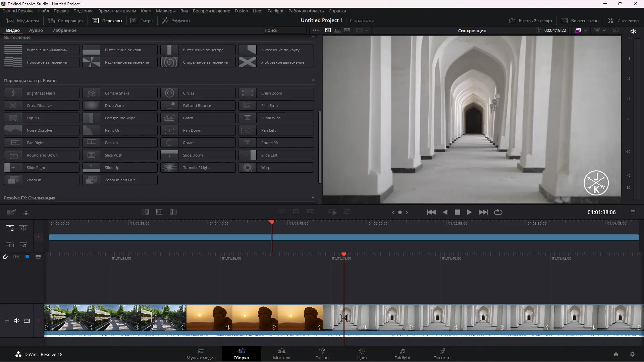This screenshot has width=644, height=362.
Task: Toggle the snapping magnet icon
Action: tap(5, 257)
